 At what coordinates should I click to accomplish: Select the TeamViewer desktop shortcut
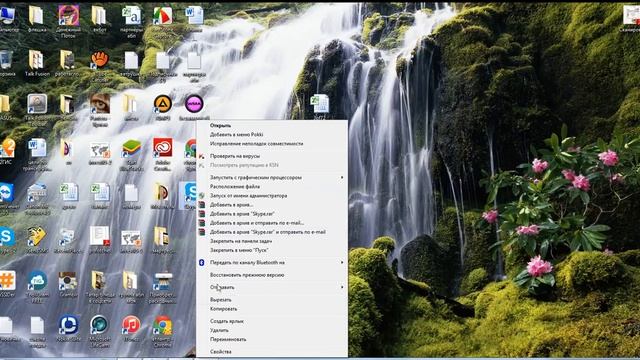tap(7, 193)
